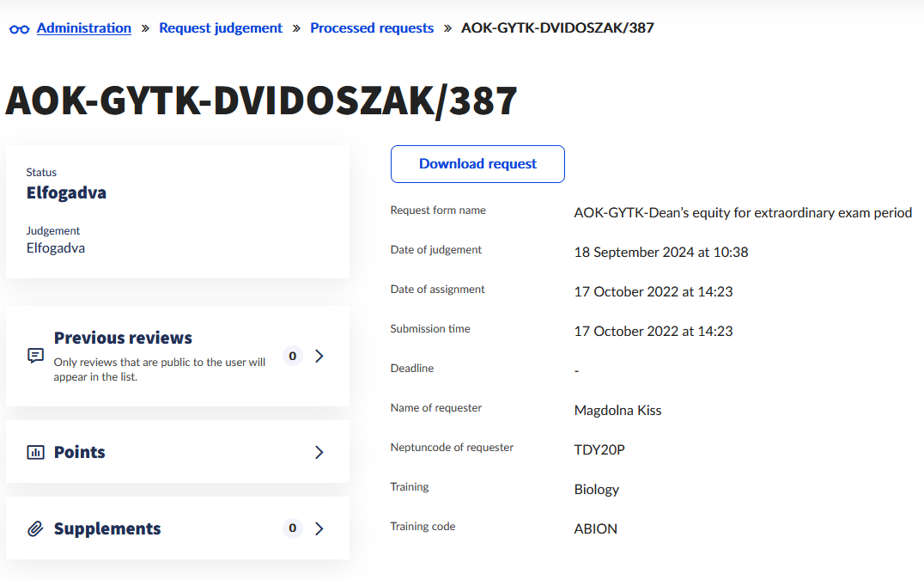Image resolution: width=924 pixels, height=580 pixels.
Task: Click the Supplements count badge
Action: [x=293, y=528]
